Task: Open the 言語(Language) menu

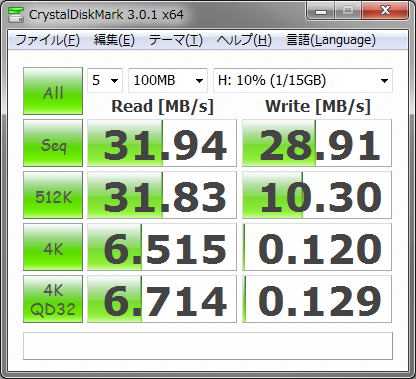Action: (x=331, y=40)
